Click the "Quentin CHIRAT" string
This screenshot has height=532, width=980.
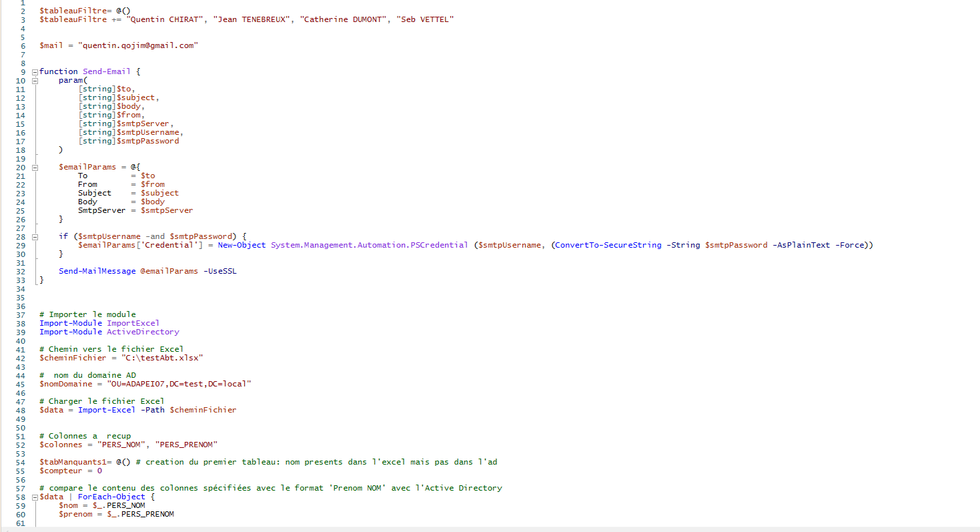point(164,19)
